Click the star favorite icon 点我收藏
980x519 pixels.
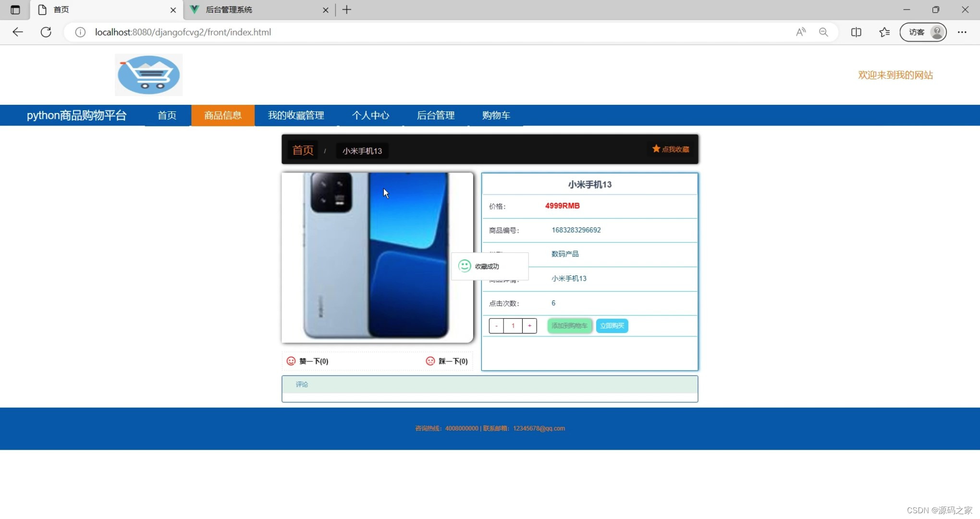point(656,149)
